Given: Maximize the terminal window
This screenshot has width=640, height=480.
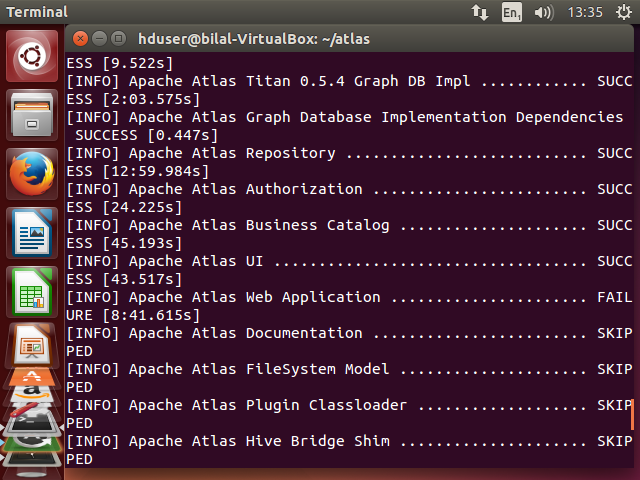Looking at the screenshot, I should point(118,39).
